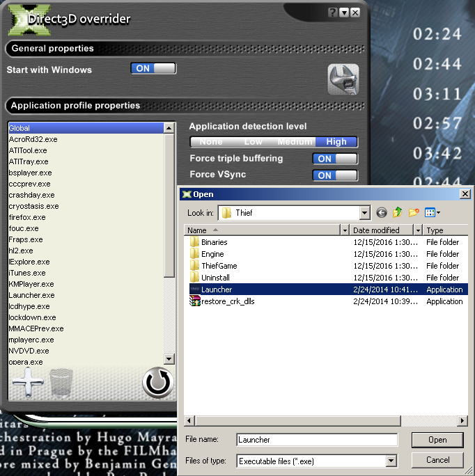475x476 pixels.
Task: Select ATITray.exe in profile list
Action: point(86,161)
